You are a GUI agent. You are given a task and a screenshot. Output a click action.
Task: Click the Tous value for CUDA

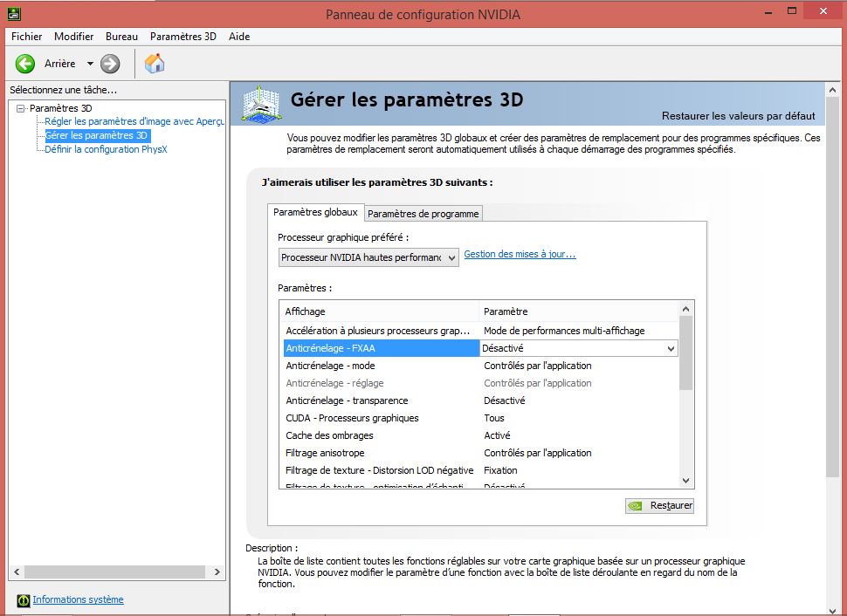point(493,418)
